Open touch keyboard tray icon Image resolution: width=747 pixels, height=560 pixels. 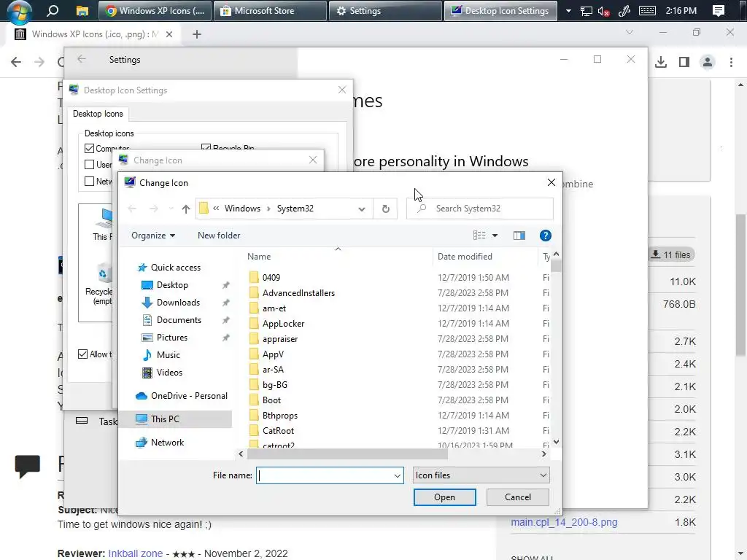pos(647,10)
